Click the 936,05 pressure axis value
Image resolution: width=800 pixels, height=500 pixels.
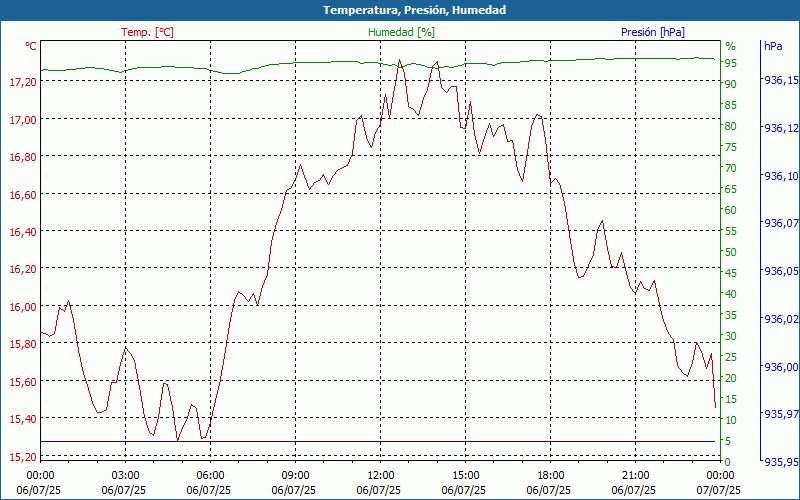[781, 271]
